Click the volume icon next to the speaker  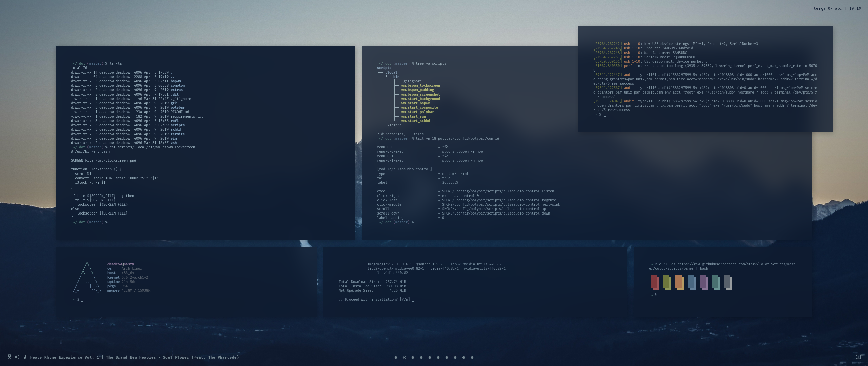(x=17, y=357)
